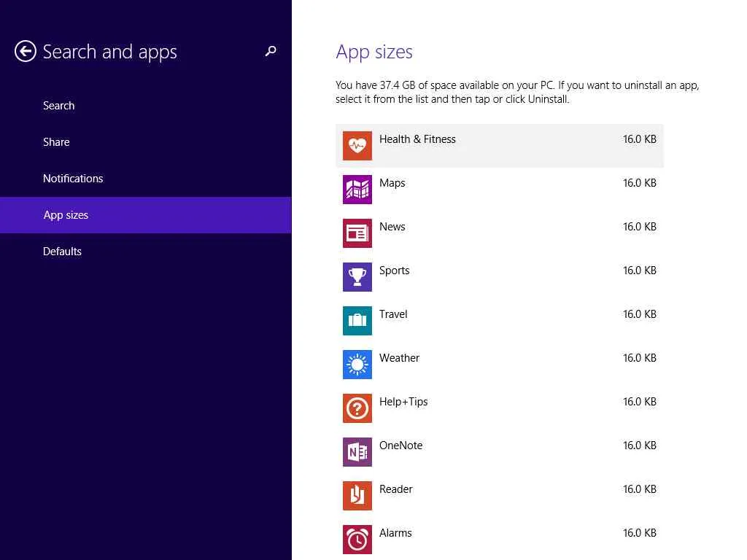The width and height of the screenshot is (747, 560).
Task: Select the Help+Tips app name
Action: coord(403,402)
